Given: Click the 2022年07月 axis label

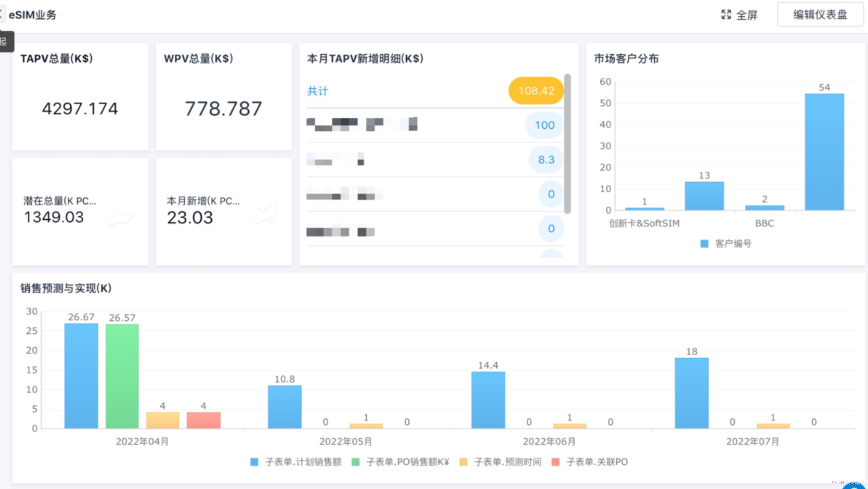Looking at the screenshot, I should [753, 441].
